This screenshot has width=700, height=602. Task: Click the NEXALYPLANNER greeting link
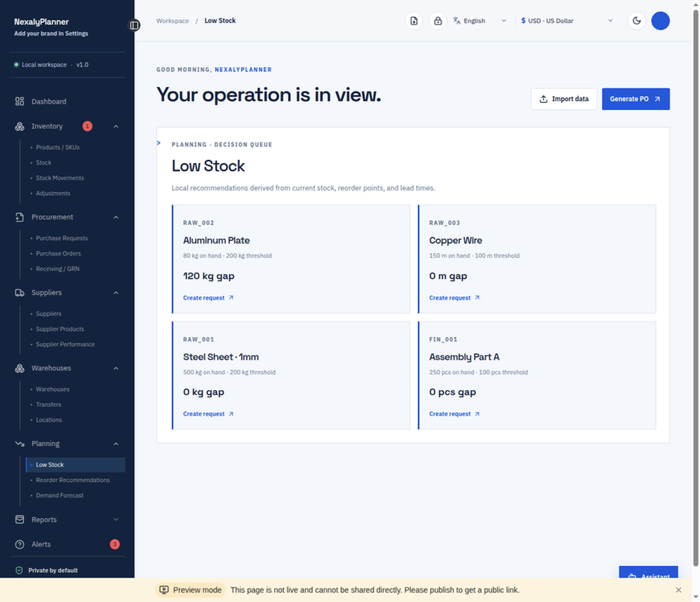[243, 70]
